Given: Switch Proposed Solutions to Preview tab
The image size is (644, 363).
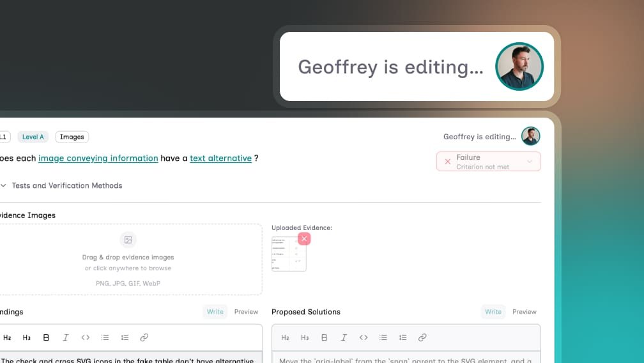Looking at the screenshot, I should click(524, 312).
